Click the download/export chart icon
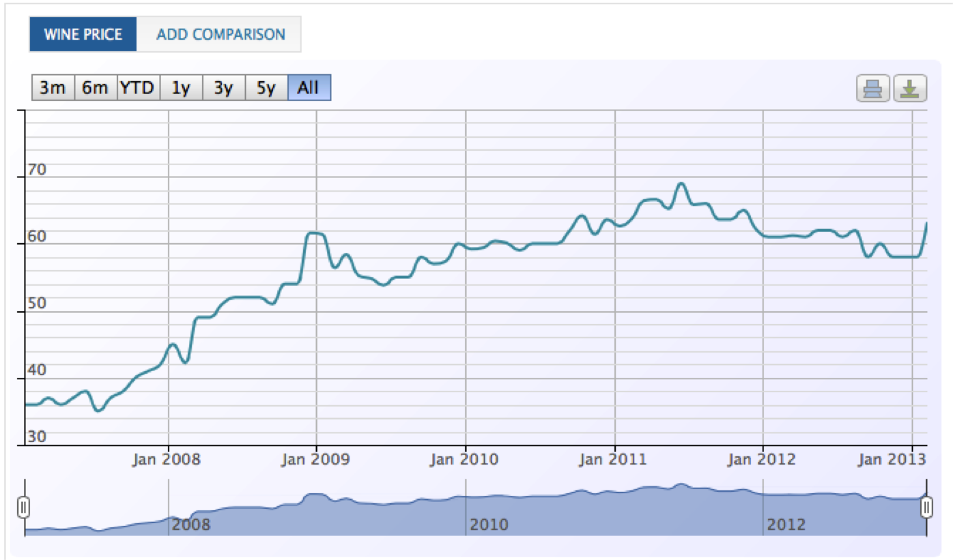Screen dimensions: 953x560 pos(910,89)
